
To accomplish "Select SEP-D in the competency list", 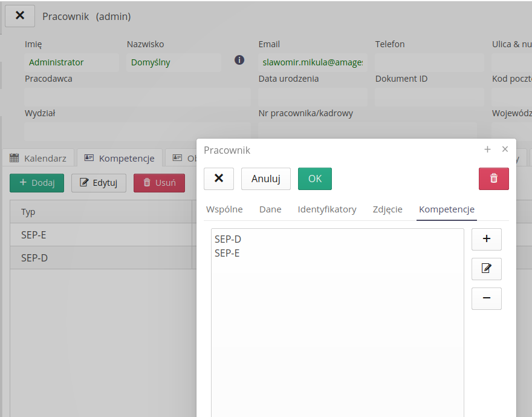I will 228,240.
